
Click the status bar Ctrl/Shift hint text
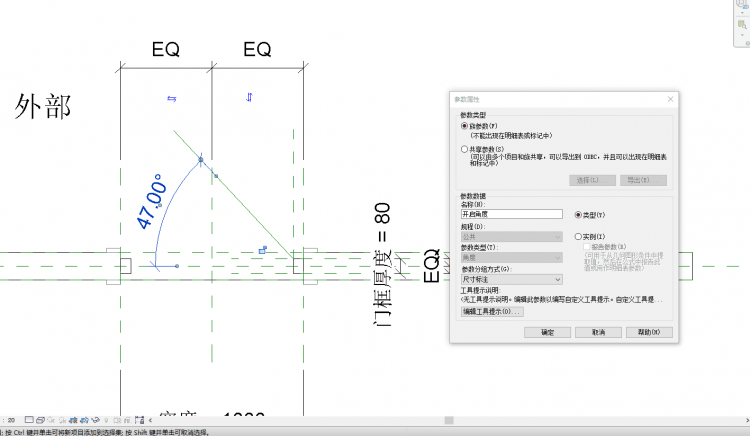pyautogui.click(x=106, y=433)
